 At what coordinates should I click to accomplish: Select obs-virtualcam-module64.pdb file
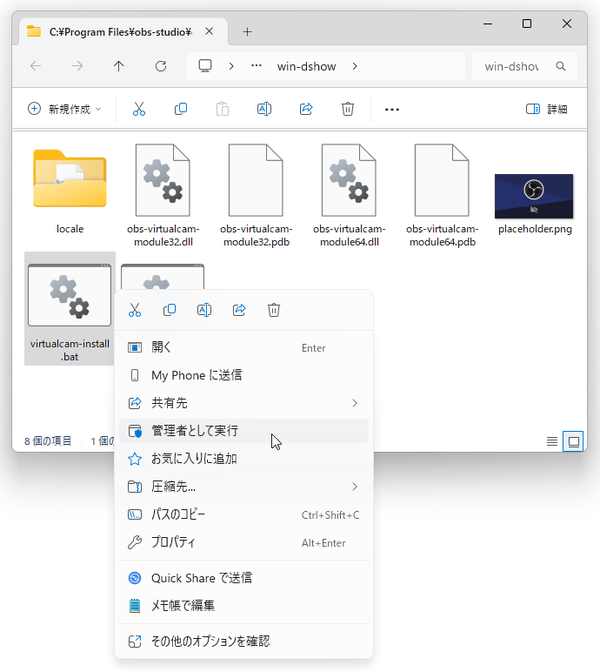[442, 195]
